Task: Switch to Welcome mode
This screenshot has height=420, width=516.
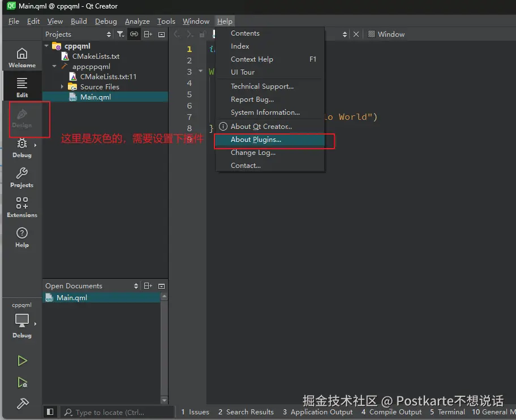Action: pos(22,58)
